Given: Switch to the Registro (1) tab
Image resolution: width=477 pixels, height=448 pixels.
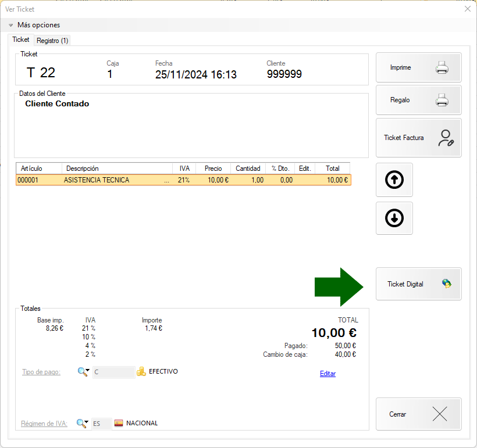Looking at the screenshot, I should click(x=52, y=41).
